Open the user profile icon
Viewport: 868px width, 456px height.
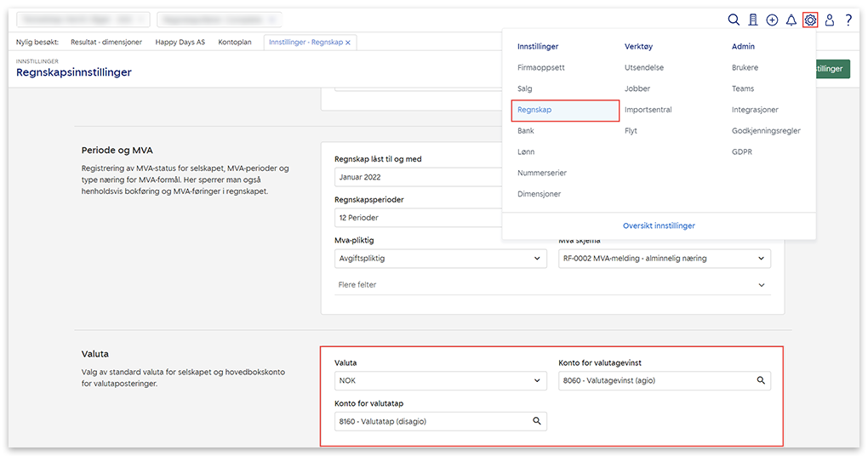(830, 20)
